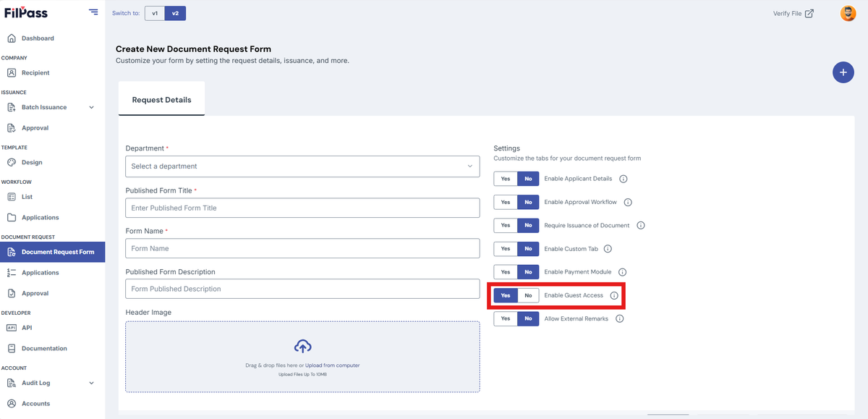Show info for Require Issuance of Document
Screen dimensions: 868x419
coord(640,225)
